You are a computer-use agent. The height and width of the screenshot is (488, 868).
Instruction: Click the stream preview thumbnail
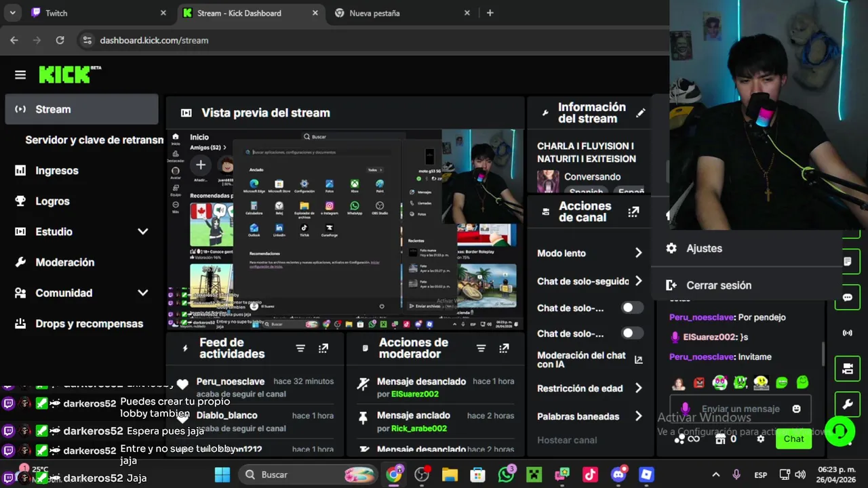[345, 229]
